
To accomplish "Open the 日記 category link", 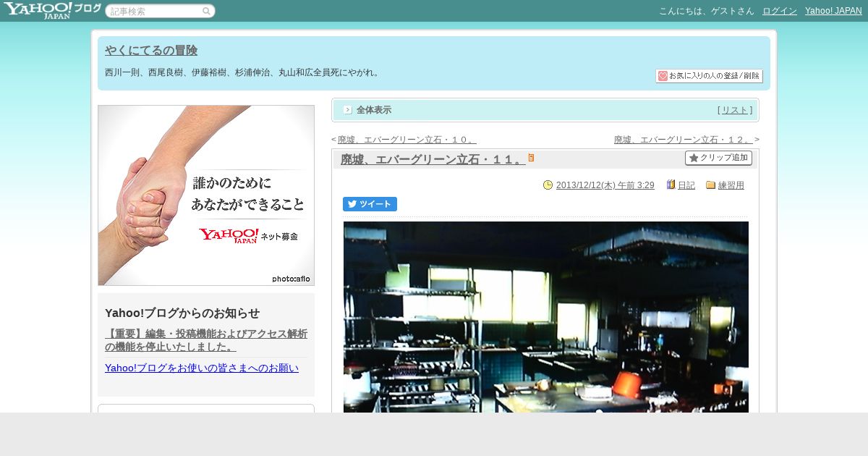I will pyautogui.click(x=686, y=185).
